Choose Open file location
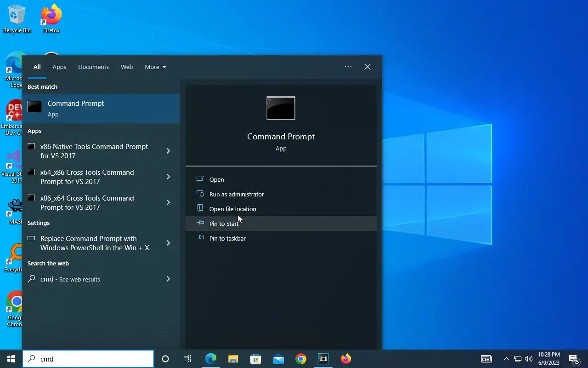Screen dimensions: 588x368 (281, 209)
